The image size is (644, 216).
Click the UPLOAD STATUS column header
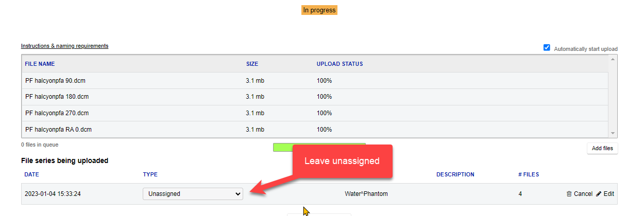point(340,64)
